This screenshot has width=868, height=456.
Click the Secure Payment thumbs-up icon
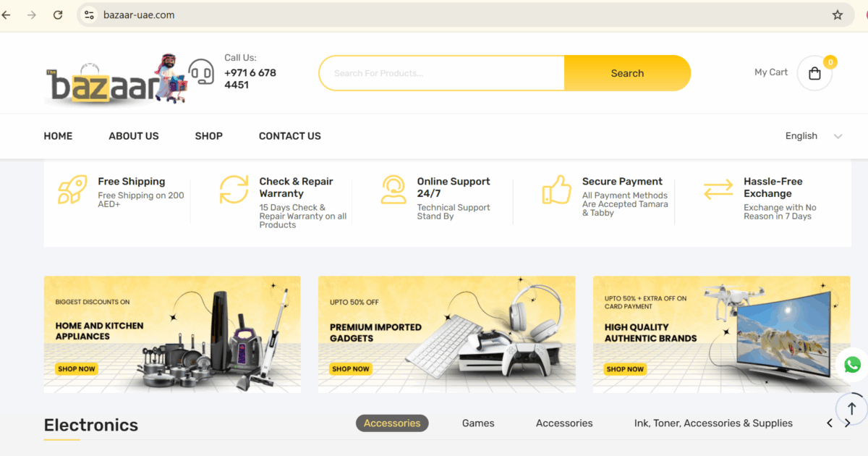(556, 190)
